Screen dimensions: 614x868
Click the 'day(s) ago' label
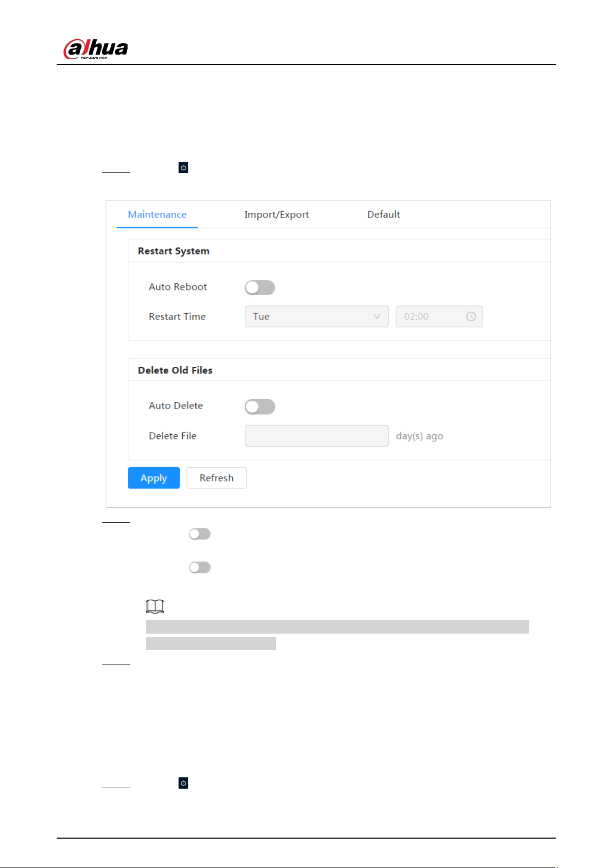point(419,436)
